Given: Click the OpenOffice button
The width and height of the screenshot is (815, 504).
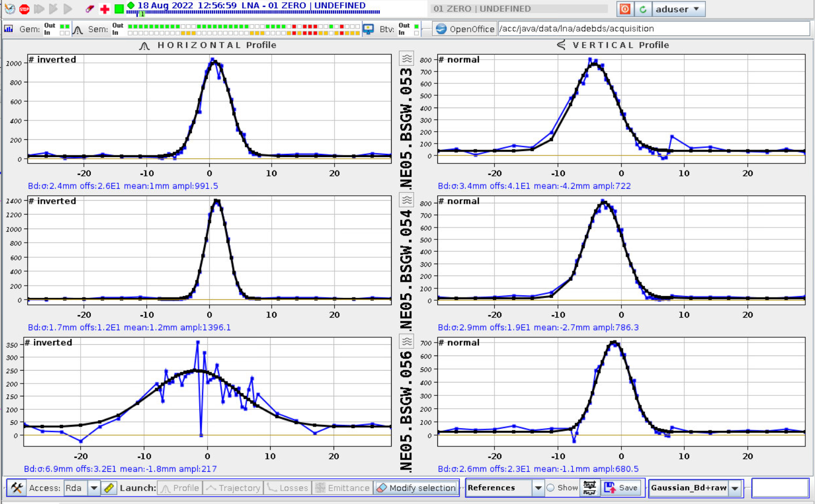Looking at the screenshot, I should 465,29.
